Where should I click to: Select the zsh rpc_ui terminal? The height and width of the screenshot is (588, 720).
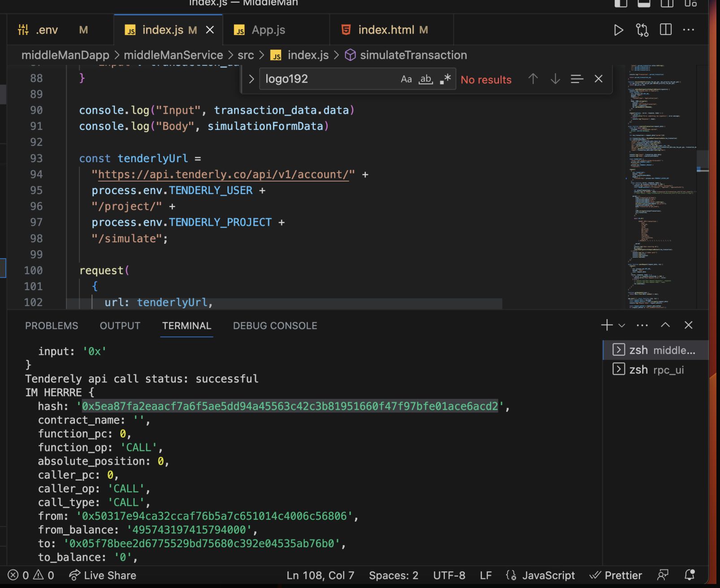pos(656,370)
